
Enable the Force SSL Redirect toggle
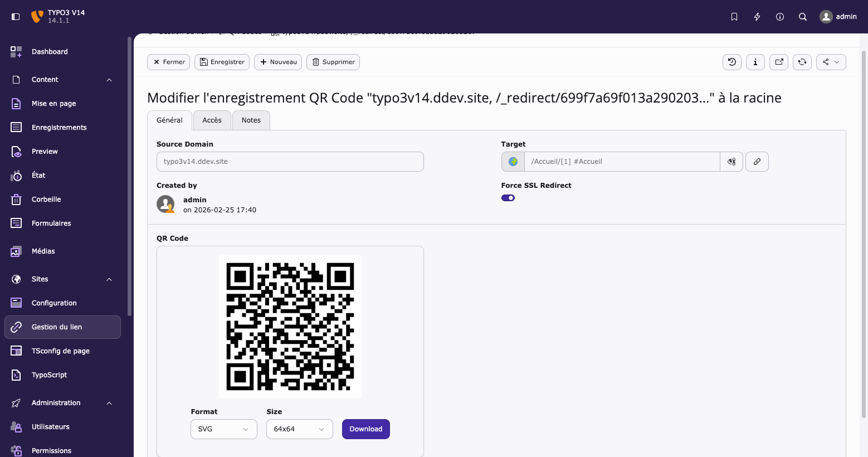click(508, 198)
